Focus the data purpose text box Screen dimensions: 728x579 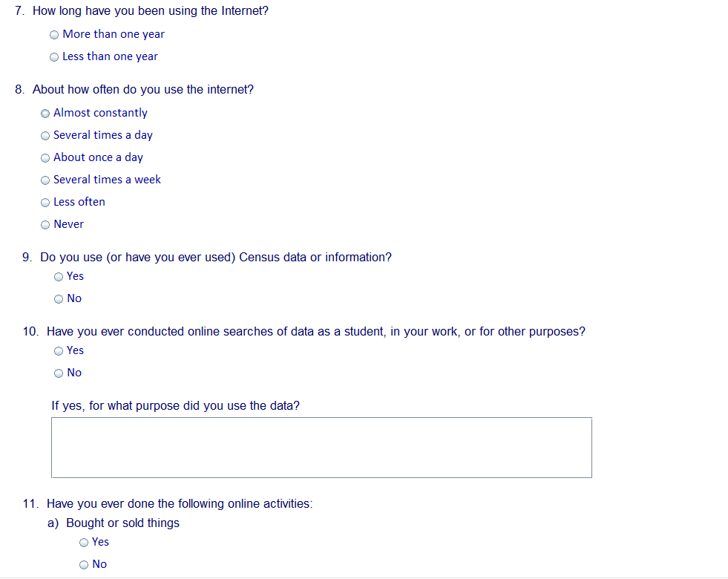321,448
